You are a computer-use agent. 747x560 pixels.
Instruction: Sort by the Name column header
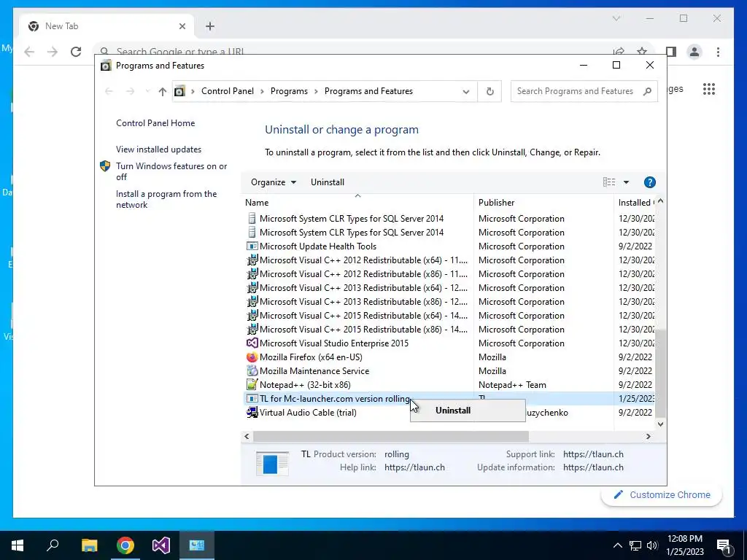[x=357, y=203]
